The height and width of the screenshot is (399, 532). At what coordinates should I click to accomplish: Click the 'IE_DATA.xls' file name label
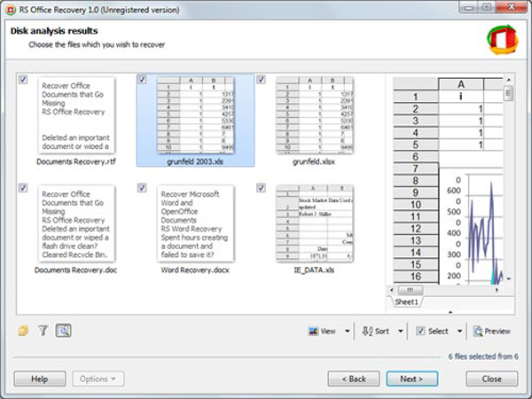[314, 270]
